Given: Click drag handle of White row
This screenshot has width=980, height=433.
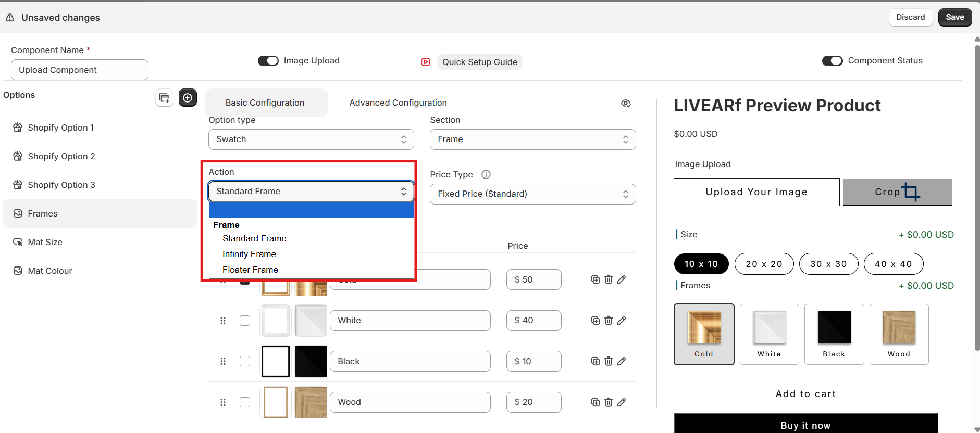Looking at the screenshot, I should (x=223, y=321).
